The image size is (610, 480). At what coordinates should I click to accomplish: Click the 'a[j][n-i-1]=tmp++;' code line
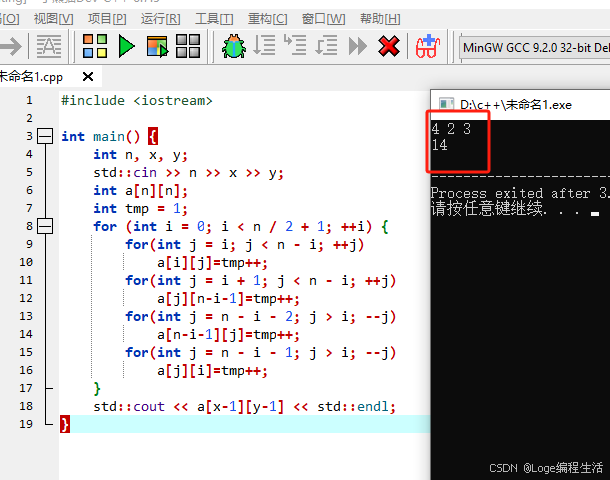228,299
